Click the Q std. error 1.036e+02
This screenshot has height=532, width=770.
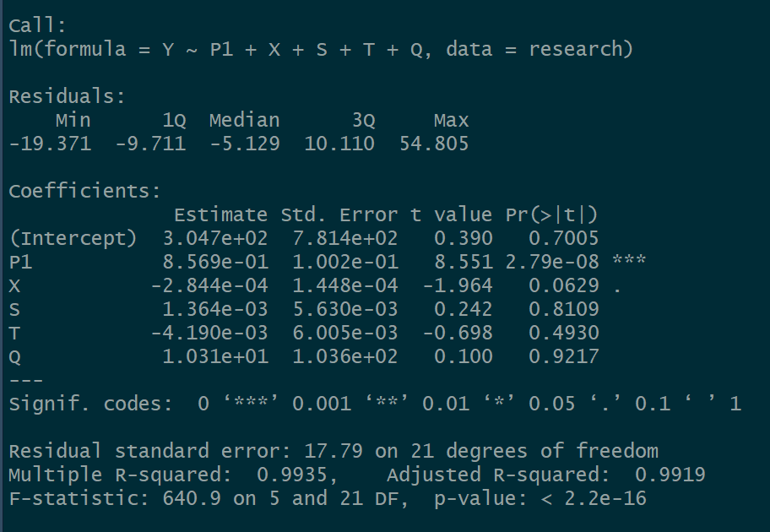345,356
